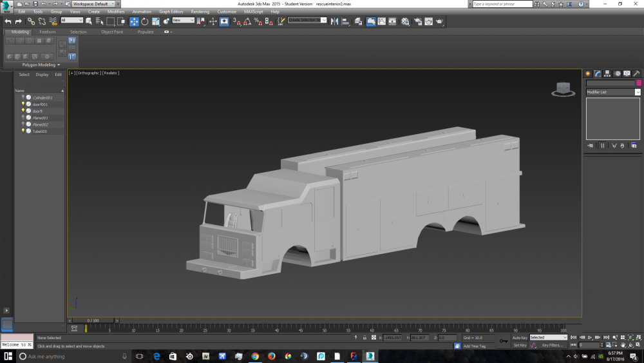The height and width of the screenshot is (363, 644).
Task: Activate the Rotate tool in toolbar
Action: coord(144,21)
